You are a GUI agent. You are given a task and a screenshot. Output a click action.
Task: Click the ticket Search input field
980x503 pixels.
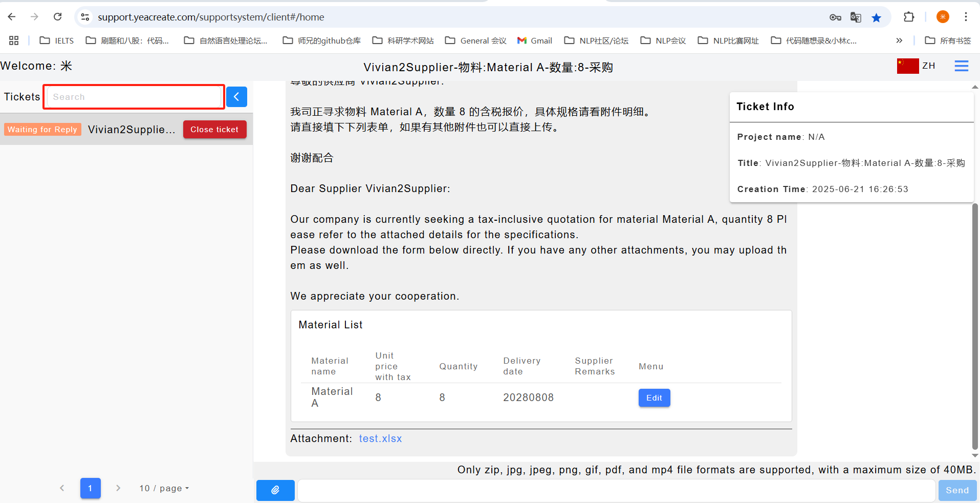click(x=134, y=97)
